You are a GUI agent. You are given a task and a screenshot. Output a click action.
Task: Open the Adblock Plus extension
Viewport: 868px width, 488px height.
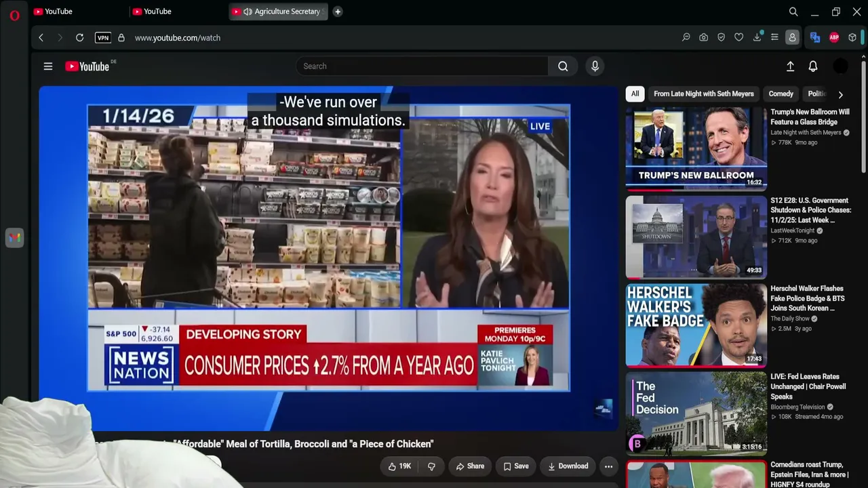834,38
